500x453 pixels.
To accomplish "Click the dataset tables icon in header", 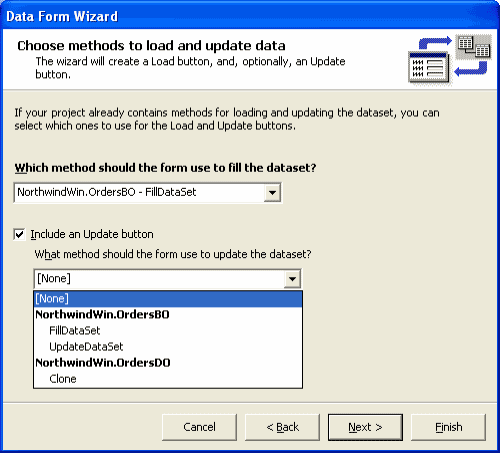I will (x=474, y=47).
